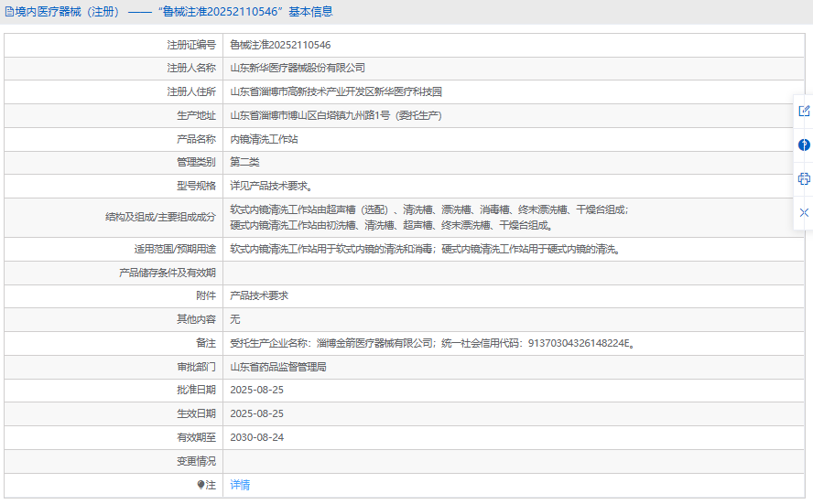
Task: Click expiry date 2030-08-24
Action: coord(256,437)
